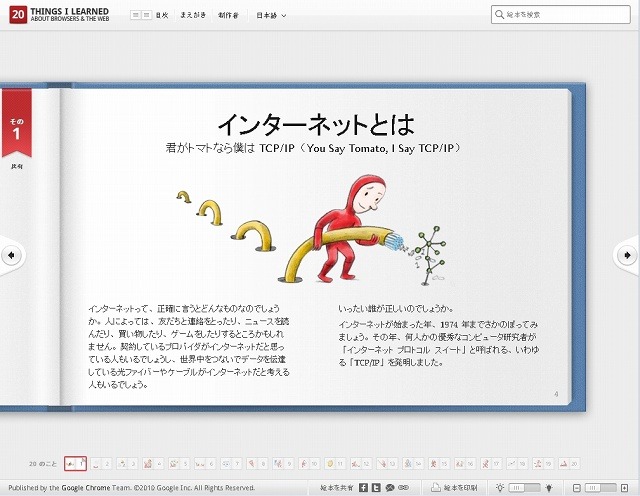Select chapter 8 thumbnail
This screenshot has height=496, width=640.
click(257, 464)
